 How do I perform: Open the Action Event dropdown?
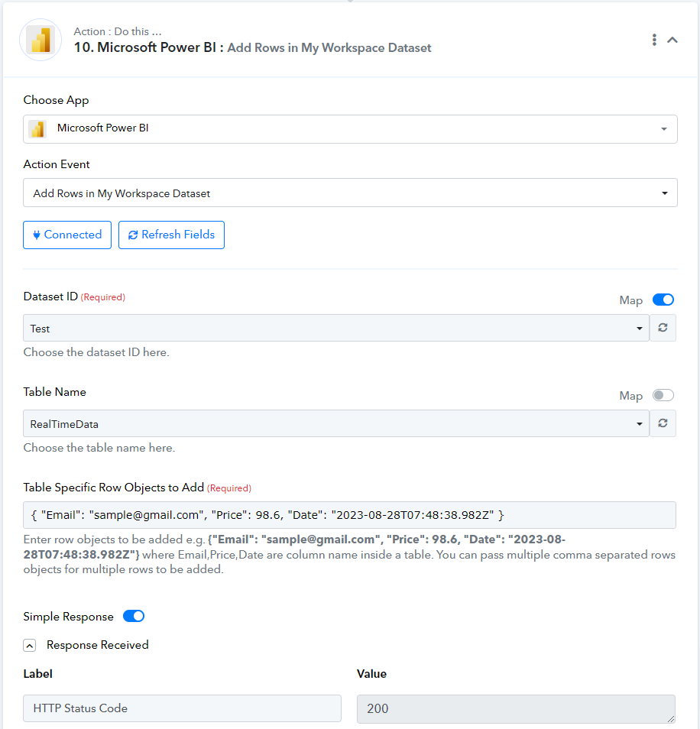tap(350, 193)
